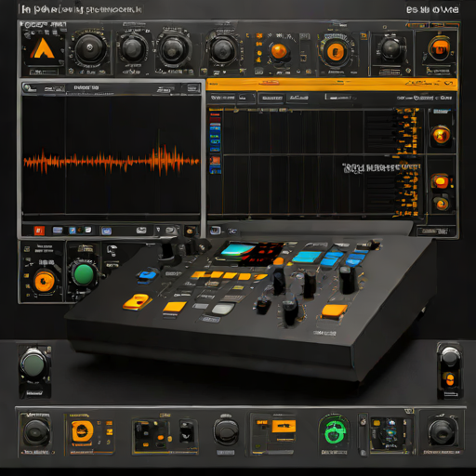Click the lower orange level meter column

(407, 190)
